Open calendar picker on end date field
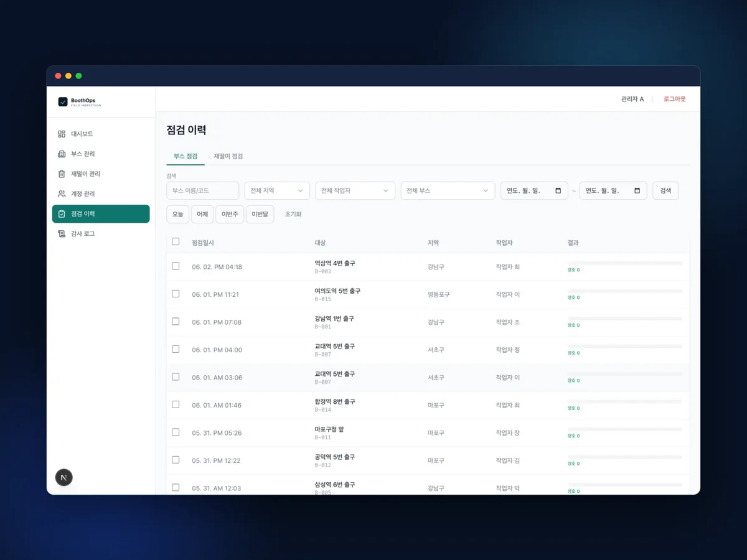Viewport: 747px width, 560px height. pyautogui.click(x=637, y=190)
